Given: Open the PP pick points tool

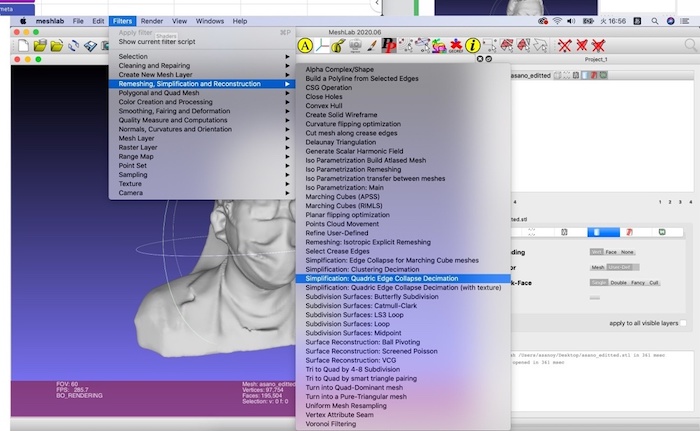Looking at the screenshot, I should pos(389,46).
